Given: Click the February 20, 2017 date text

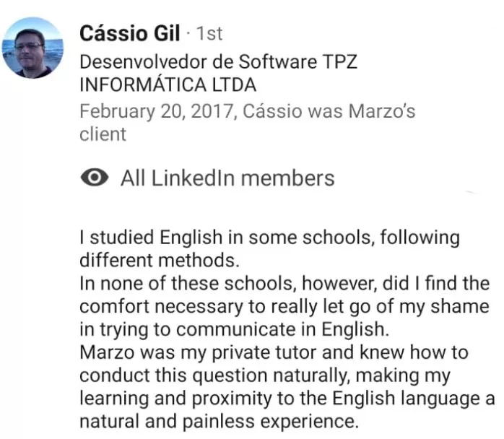Looking at the screenshot, I should (156, 111).
